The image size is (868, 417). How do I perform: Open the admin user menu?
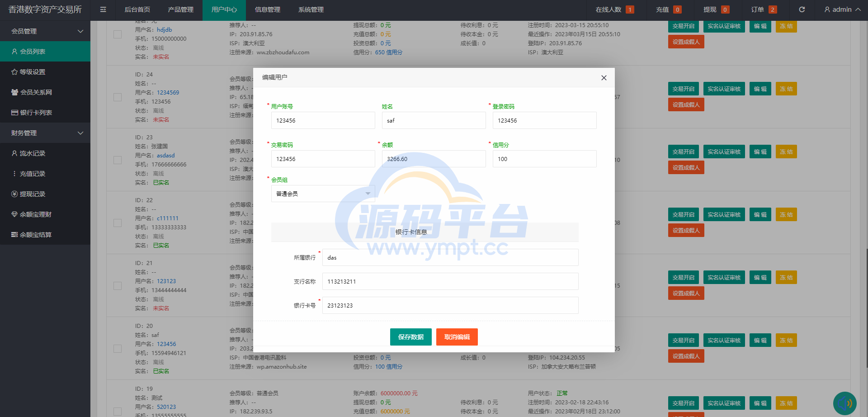[x=842, y=9]
